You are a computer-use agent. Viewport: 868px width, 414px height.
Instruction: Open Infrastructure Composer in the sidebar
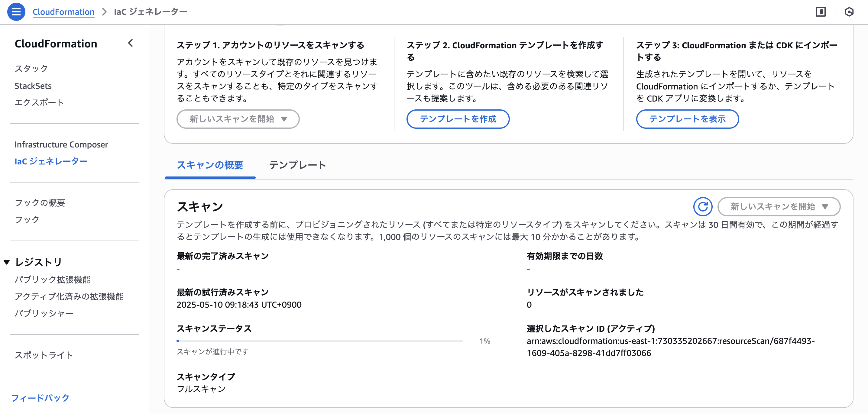[x=61, y=144]
